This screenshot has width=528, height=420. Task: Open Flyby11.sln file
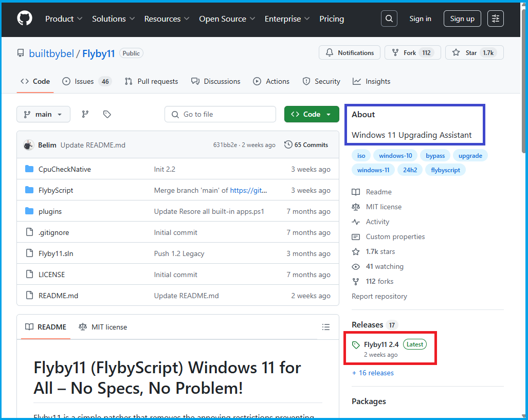click(x=56, y=253)
